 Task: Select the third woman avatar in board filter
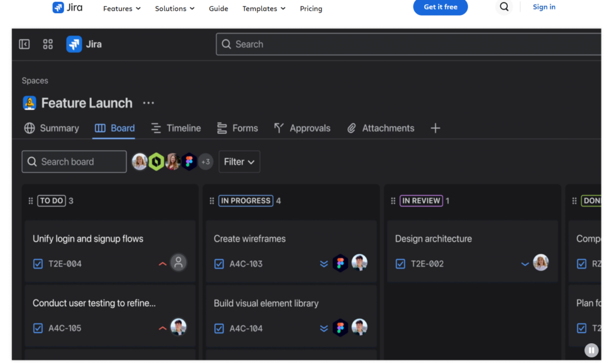click(172, 162)
